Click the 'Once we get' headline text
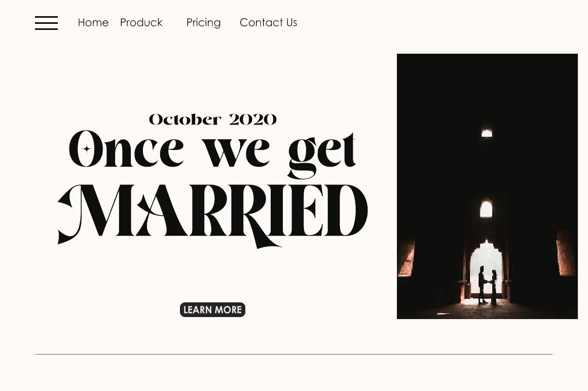The height and width of the screenshot is (391, 588). click(x=212, y=149)
